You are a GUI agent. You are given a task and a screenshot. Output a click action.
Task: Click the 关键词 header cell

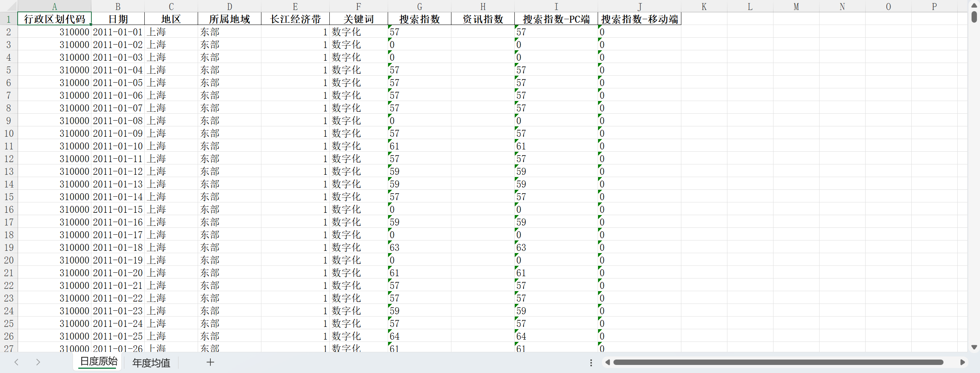click(x=358, y=19)
